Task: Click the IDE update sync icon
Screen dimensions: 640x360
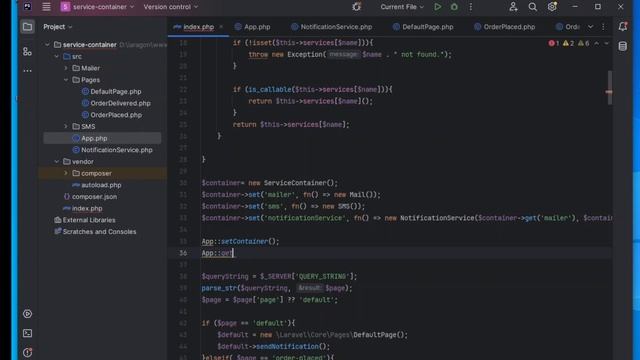Action: 356,7
